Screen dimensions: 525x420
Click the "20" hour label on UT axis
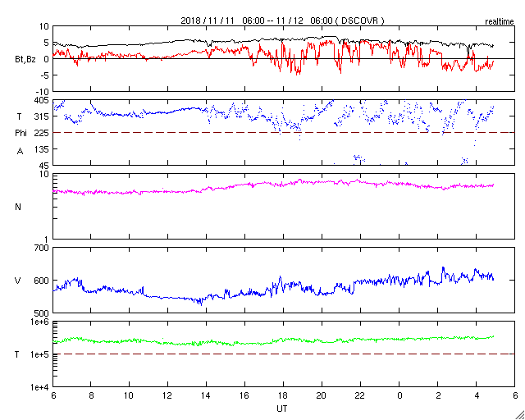click(322, 395)
